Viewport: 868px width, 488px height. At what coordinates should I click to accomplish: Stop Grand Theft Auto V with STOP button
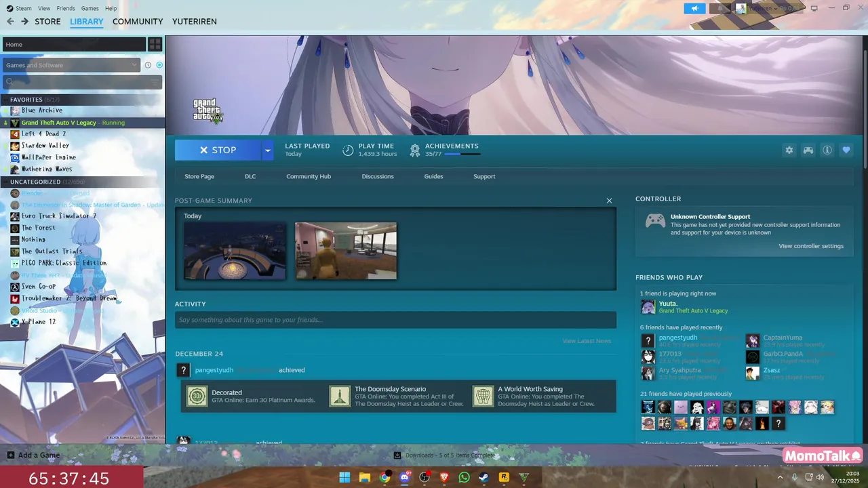point(218,150)
